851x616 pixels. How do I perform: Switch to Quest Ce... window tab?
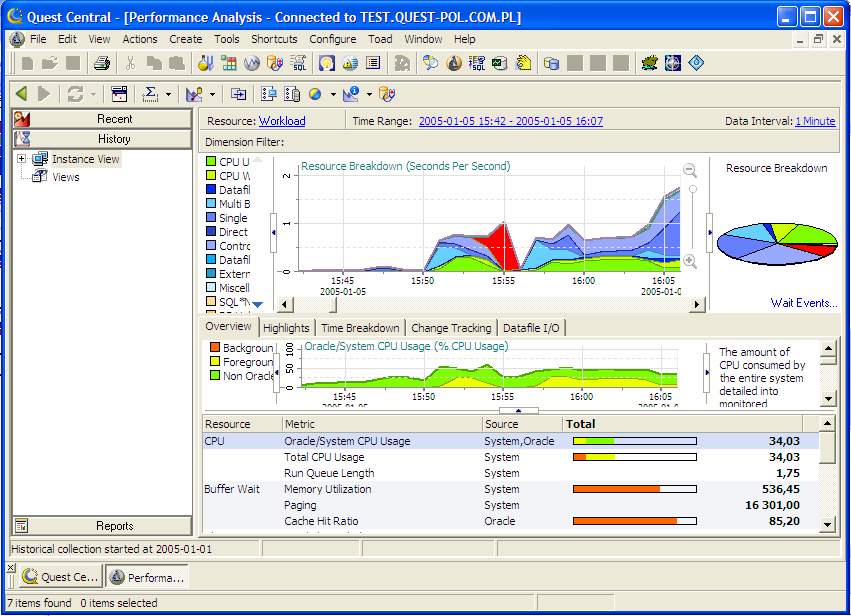click(61, 577)
